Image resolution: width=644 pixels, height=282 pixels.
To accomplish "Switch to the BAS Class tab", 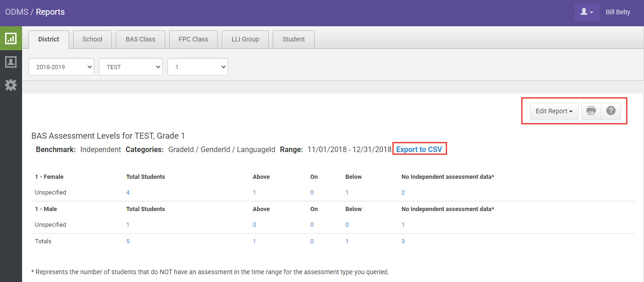I will pyautogui.click(x=140, y=39).
